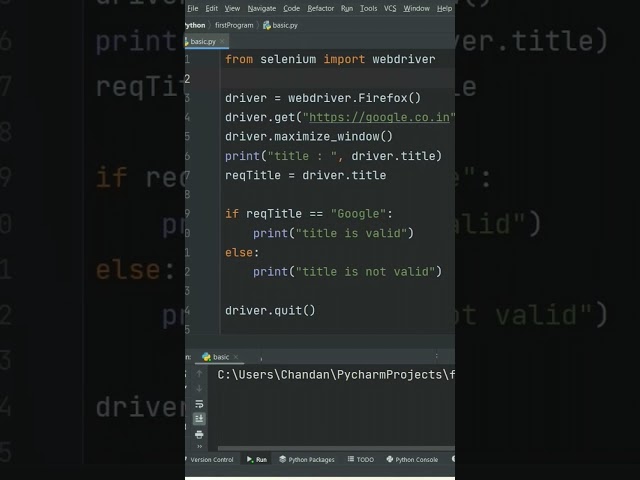Click the print icon in Run panel
This screenshot has width=640, height=480.
point(199,434)
